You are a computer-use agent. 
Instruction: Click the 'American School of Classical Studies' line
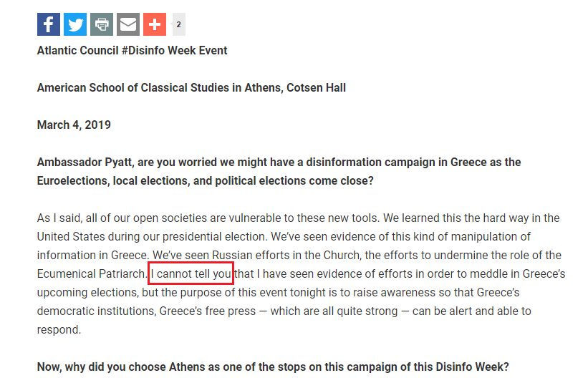point(191,87)
